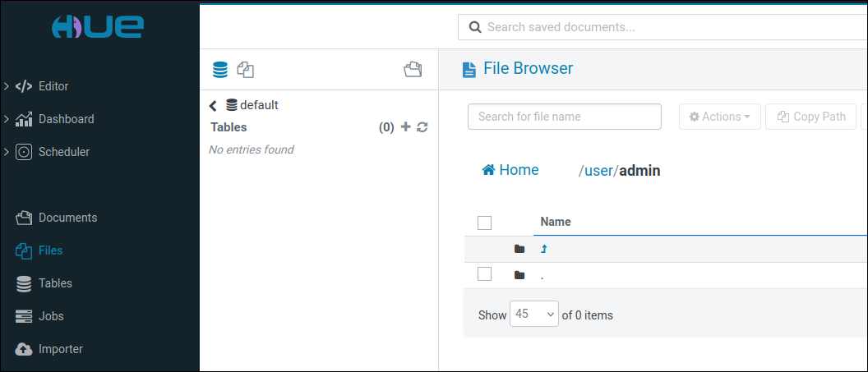Click the File Browser title

click(528, 68)
